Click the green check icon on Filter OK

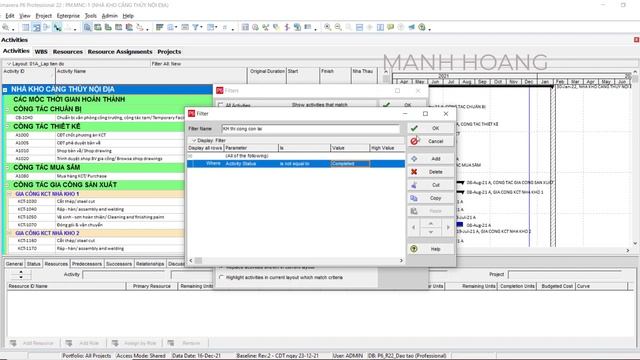[x=414, y=128]
